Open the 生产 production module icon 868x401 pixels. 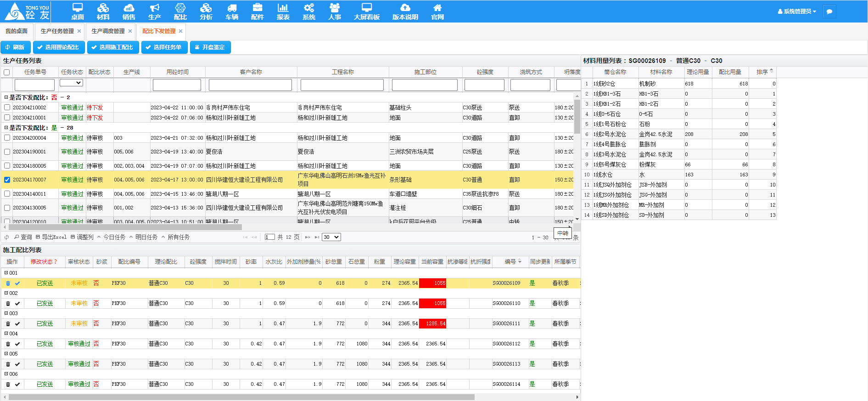click(155, 11)
